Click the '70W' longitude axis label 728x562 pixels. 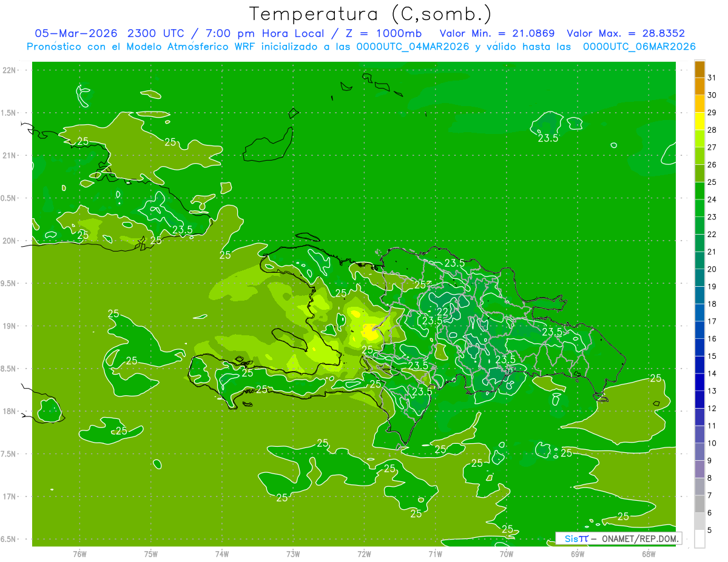pyautogui.click(x=506, y=554)
